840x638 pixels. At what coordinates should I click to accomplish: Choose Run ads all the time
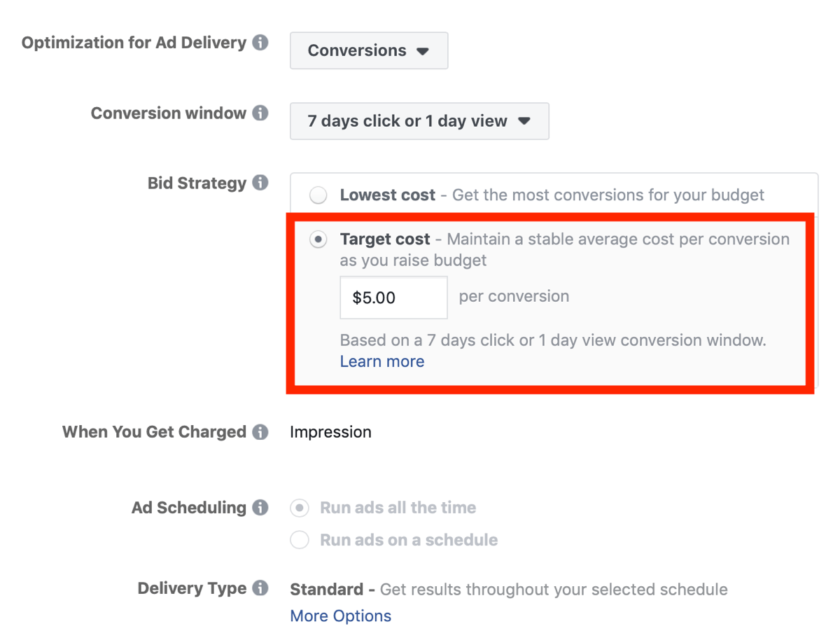point(300,508)
